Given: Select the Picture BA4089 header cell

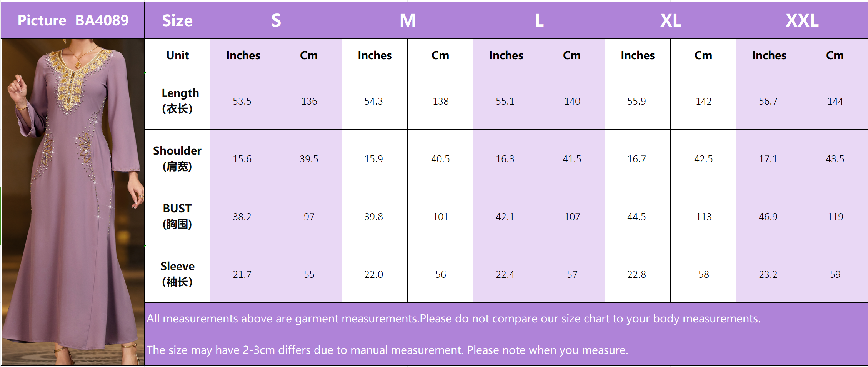Looking at the screenshot, I should pyautogui.click(x=73, y=20).
